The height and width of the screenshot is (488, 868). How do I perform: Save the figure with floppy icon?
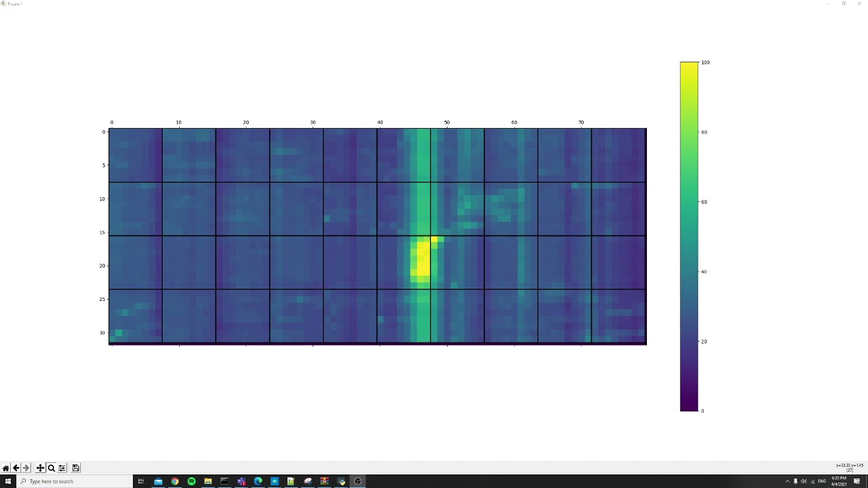click(75, 468)
